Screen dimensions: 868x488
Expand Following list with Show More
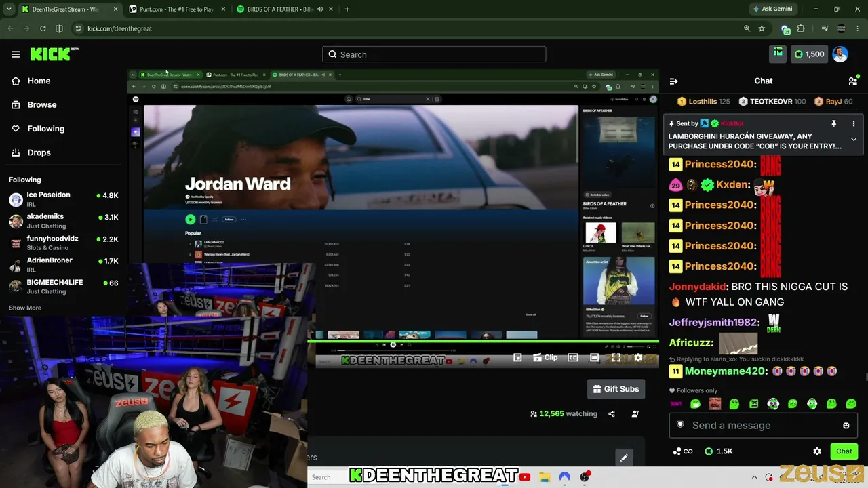[25, 308]
